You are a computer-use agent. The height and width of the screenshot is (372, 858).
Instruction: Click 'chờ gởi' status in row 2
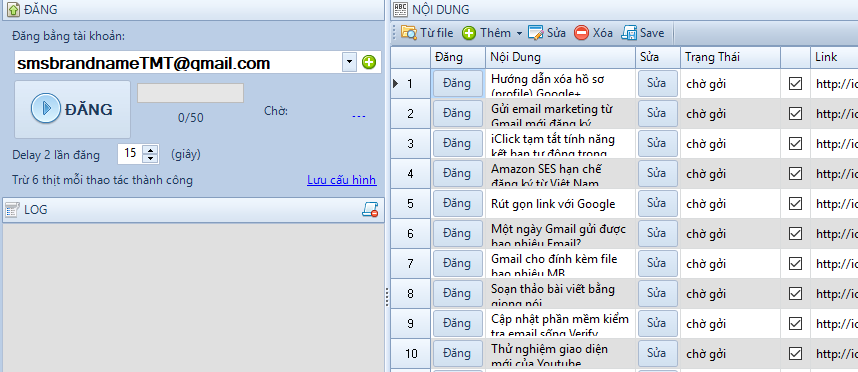pyautogui.click(x=731, y=113)
